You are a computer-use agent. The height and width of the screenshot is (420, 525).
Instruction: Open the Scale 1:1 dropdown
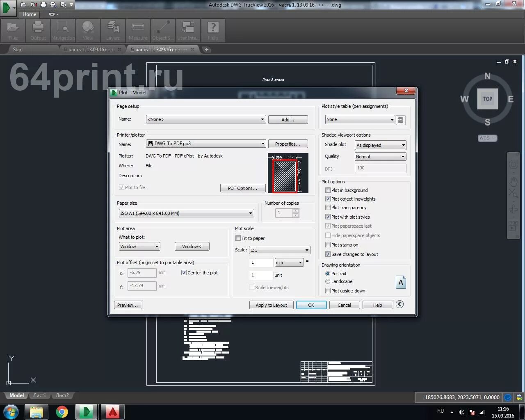click(x=280, y=250)
